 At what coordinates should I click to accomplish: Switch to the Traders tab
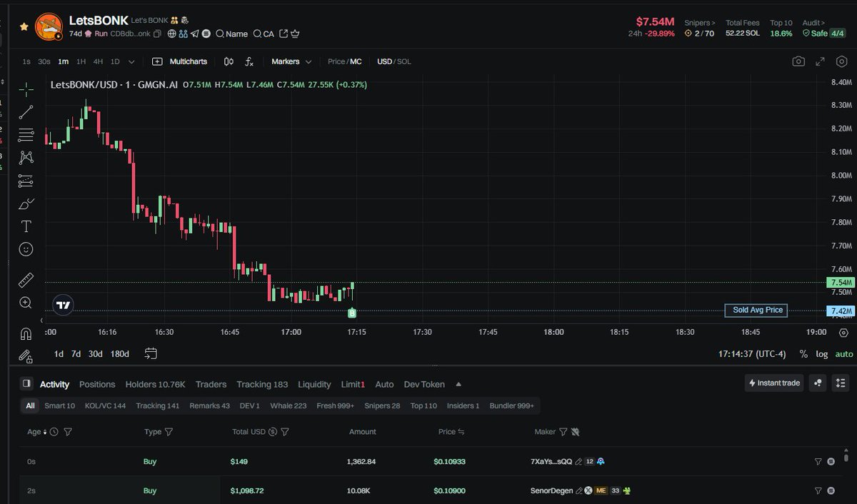tap(211, 384)
